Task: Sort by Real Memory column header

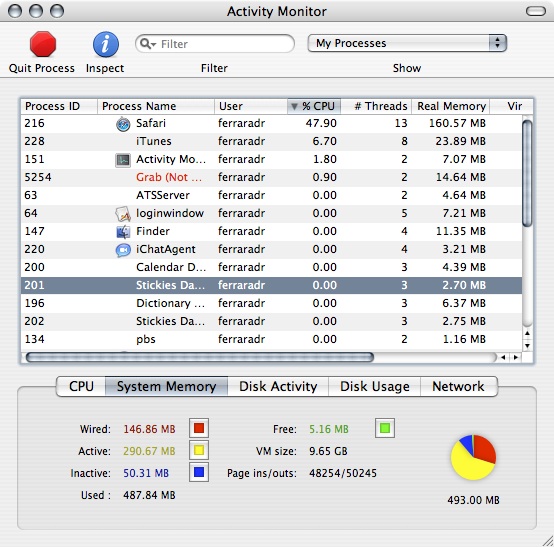Action: point(451,106)
